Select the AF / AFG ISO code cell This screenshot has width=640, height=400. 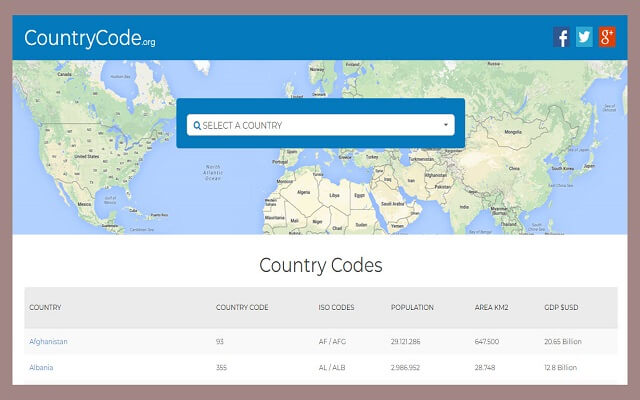coord(332,342)
